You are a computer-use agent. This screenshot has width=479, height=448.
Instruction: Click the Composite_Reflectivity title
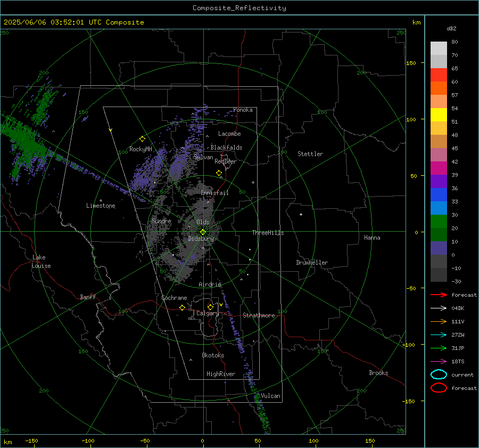[240, 8]
